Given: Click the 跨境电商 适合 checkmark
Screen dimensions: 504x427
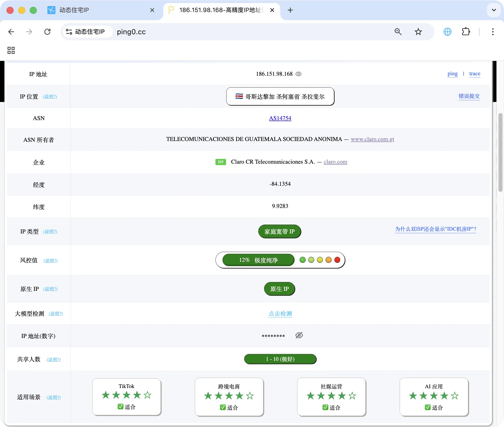Looking at the screenshot, I should (x=223, y=407).
